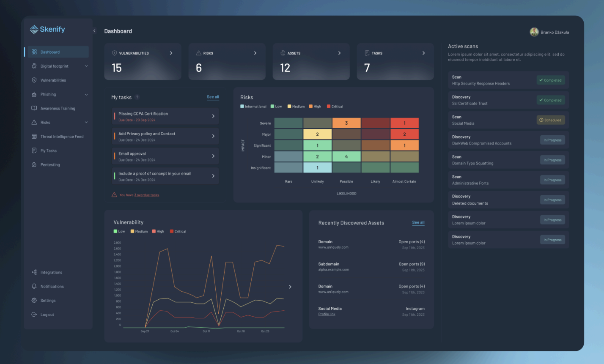The width and height of the screenshot is (604, 364).
Task: Open My Tasks from the sidebar
Action: coord(48,151)
